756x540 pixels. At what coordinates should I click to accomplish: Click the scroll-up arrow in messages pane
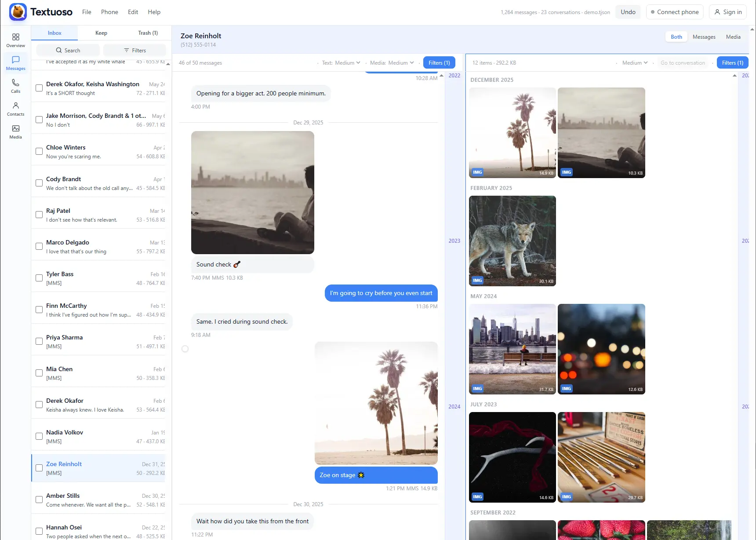[441, 76]
